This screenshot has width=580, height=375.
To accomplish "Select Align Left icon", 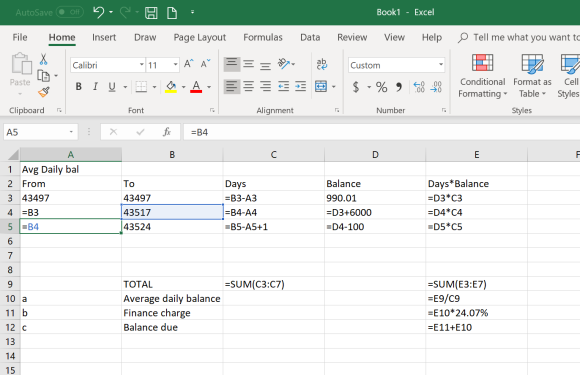I will pos(232,87).
